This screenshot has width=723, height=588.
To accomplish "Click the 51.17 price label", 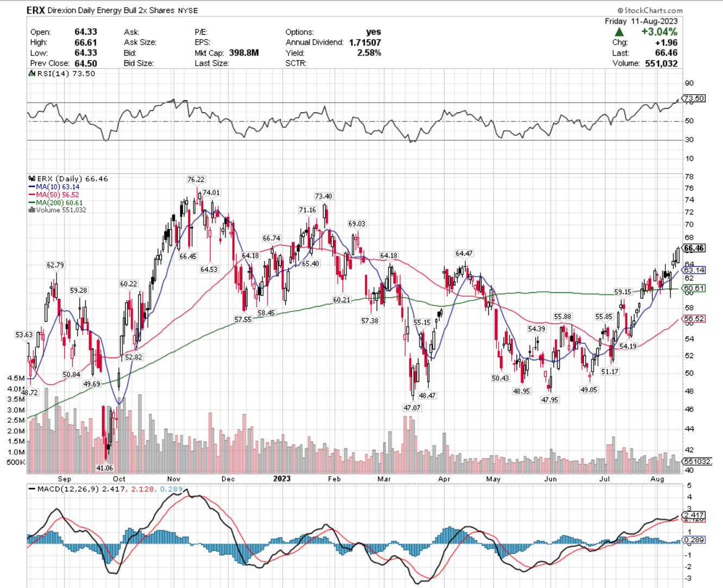I will (x=610, y=372).
